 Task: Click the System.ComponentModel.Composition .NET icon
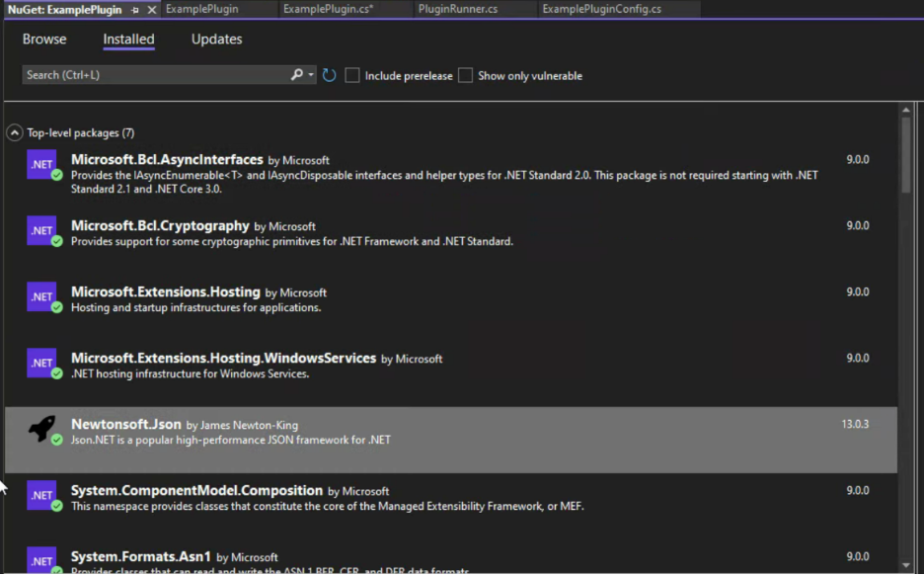[x=41, y=495]
